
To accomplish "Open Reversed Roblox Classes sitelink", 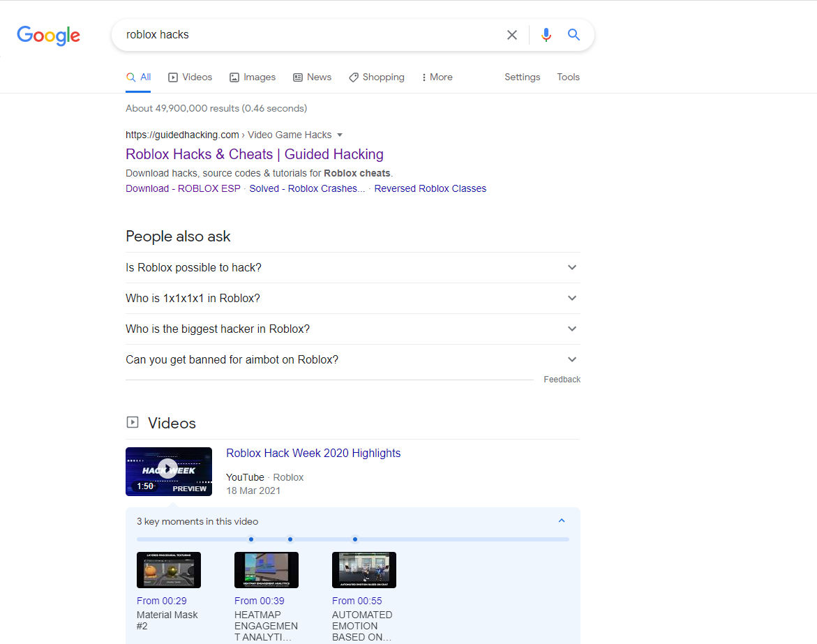I will (430, 188).
